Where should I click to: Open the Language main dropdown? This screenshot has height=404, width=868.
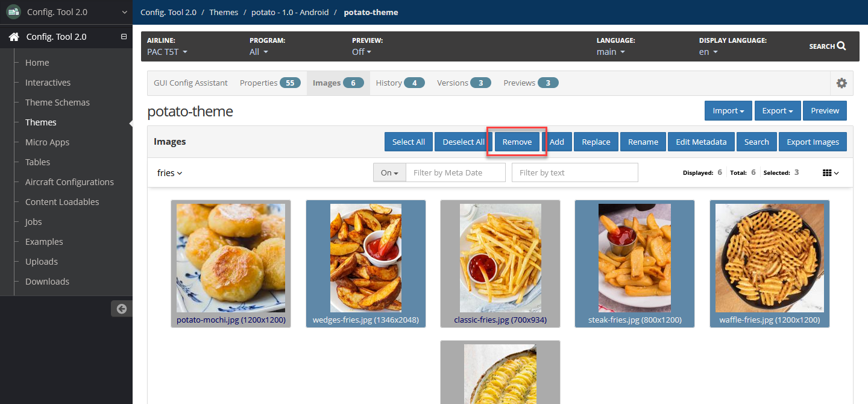coord(611,52)
